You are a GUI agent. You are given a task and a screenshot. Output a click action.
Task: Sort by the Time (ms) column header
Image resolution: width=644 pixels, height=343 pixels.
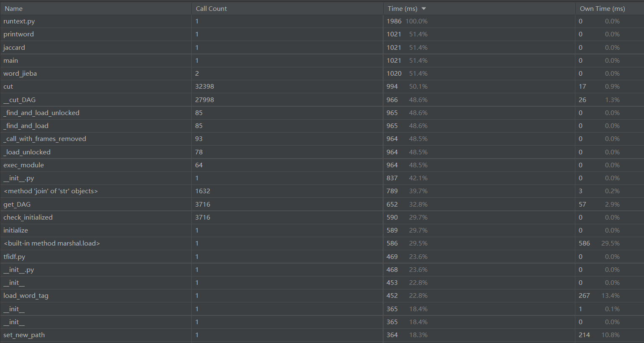(x=402, y=9)
